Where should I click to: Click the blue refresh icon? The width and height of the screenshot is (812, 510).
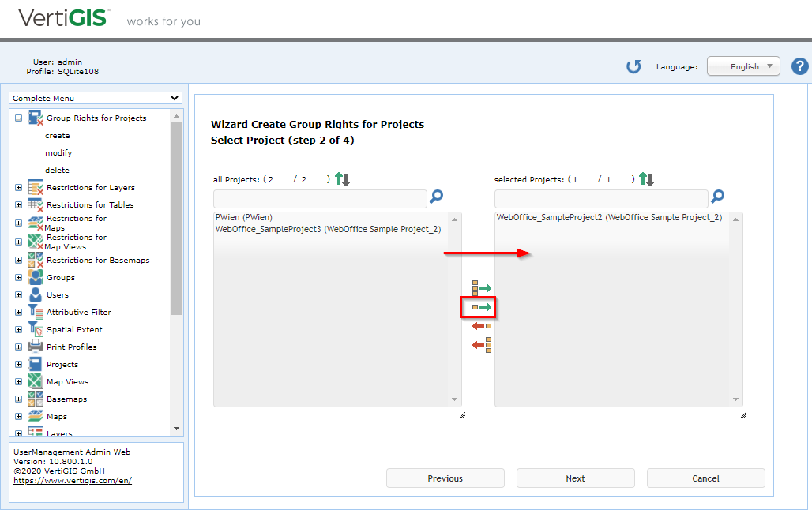[633, 66]
